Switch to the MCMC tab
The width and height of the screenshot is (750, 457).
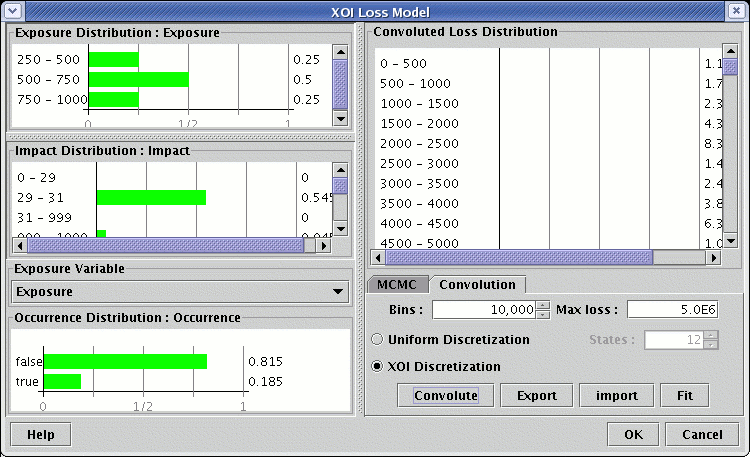(x=397, y=285)
